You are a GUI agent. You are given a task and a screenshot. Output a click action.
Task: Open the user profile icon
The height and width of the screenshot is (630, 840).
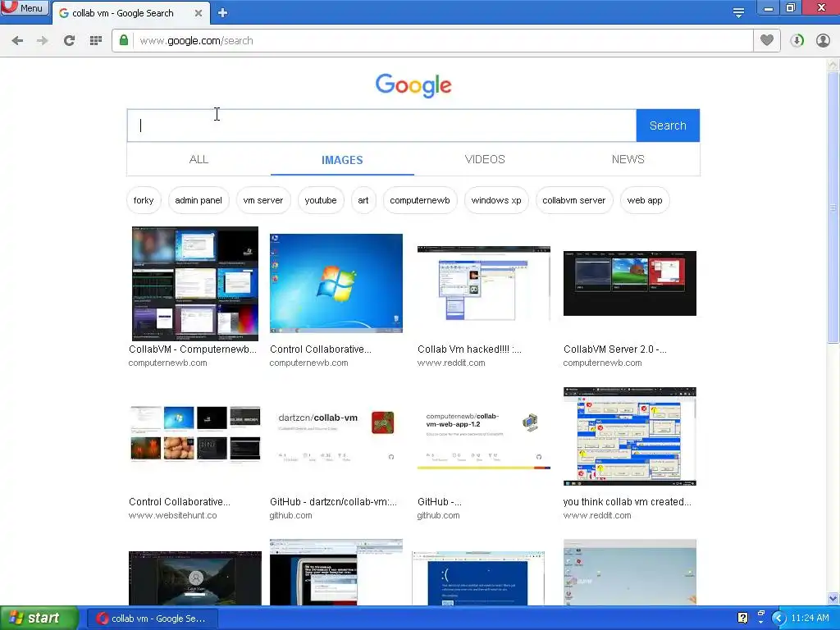(823, 41)
